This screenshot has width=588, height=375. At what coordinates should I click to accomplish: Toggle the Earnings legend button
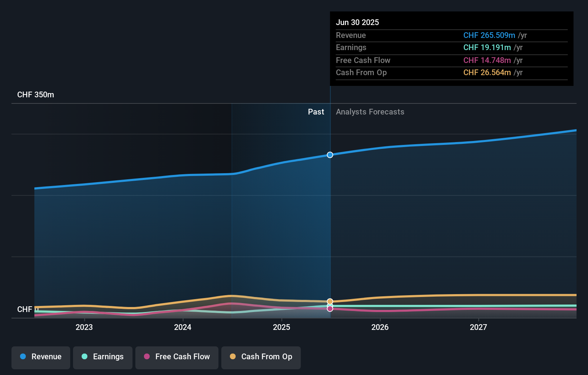[x=103, y=357]
